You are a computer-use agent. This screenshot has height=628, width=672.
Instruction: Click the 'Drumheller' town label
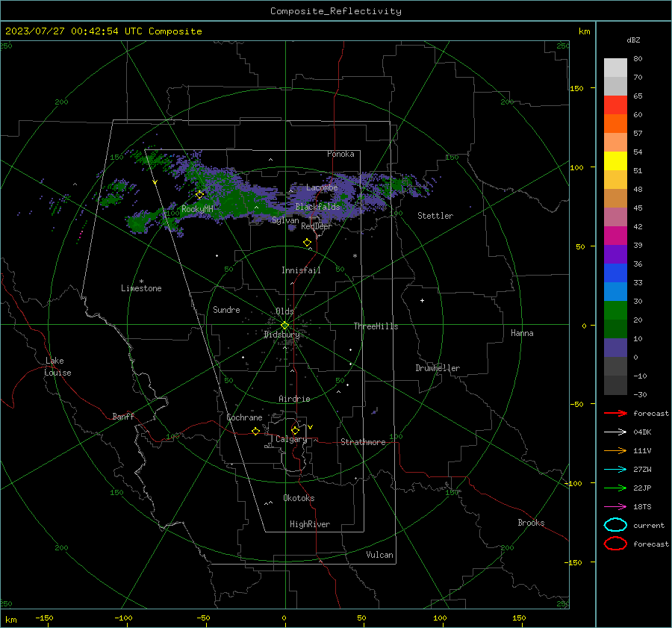[x=438, y=368]
